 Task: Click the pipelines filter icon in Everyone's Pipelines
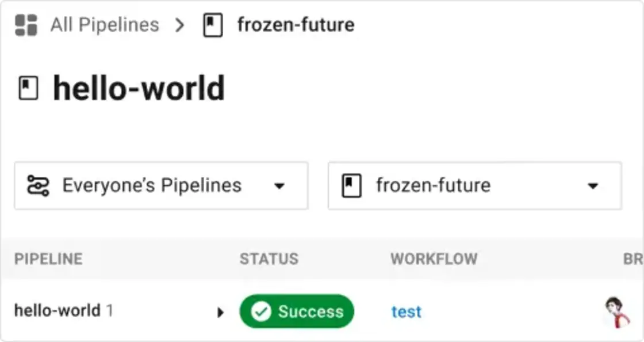pos(38,185)
